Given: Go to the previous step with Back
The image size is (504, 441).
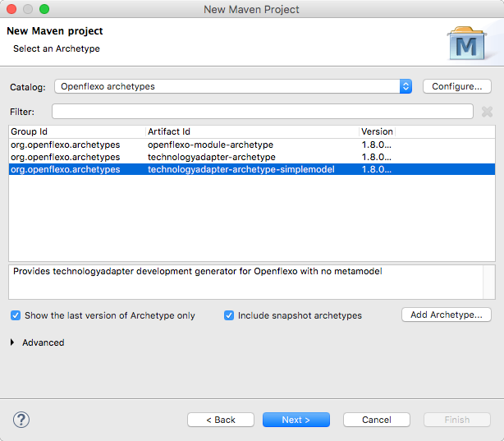Looking at the screenshot, I should (x=221, y=420).
